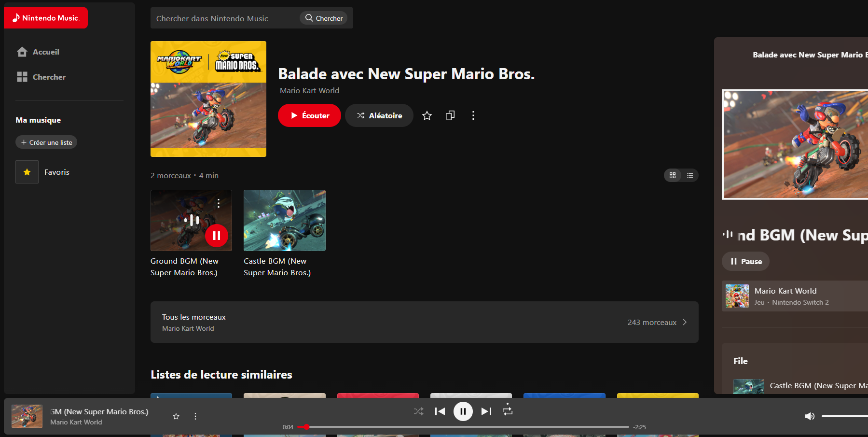Skip to the next track

[486, 411]
